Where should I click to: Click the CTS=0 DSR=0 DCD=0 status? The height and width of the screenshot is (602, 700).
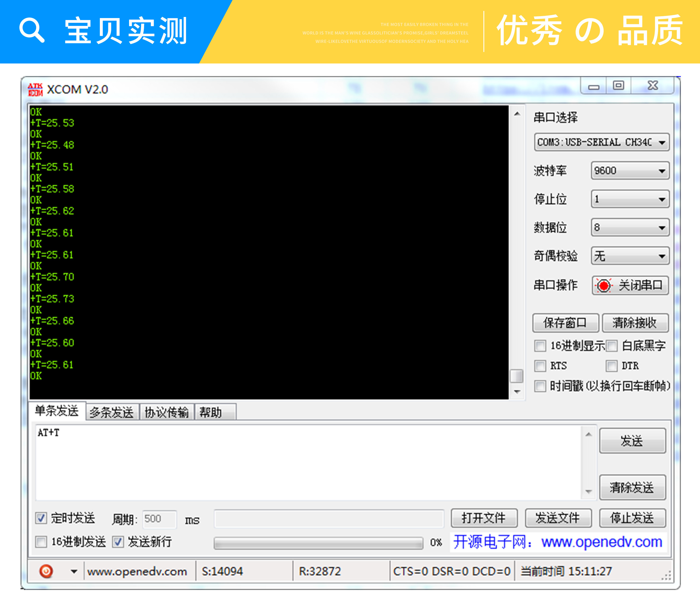pyautogui.click(x=452, y=571)
